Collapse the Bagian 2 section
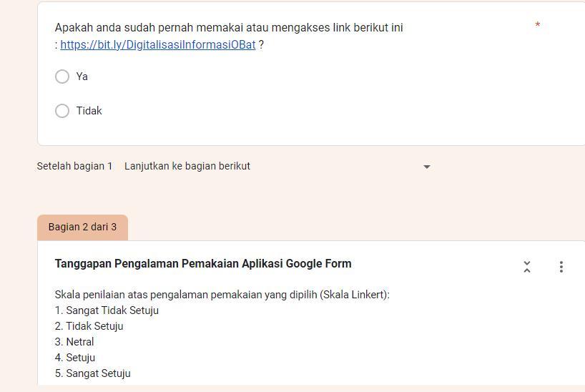Viewport: 585px width, 392px height. tap(527, 267)
